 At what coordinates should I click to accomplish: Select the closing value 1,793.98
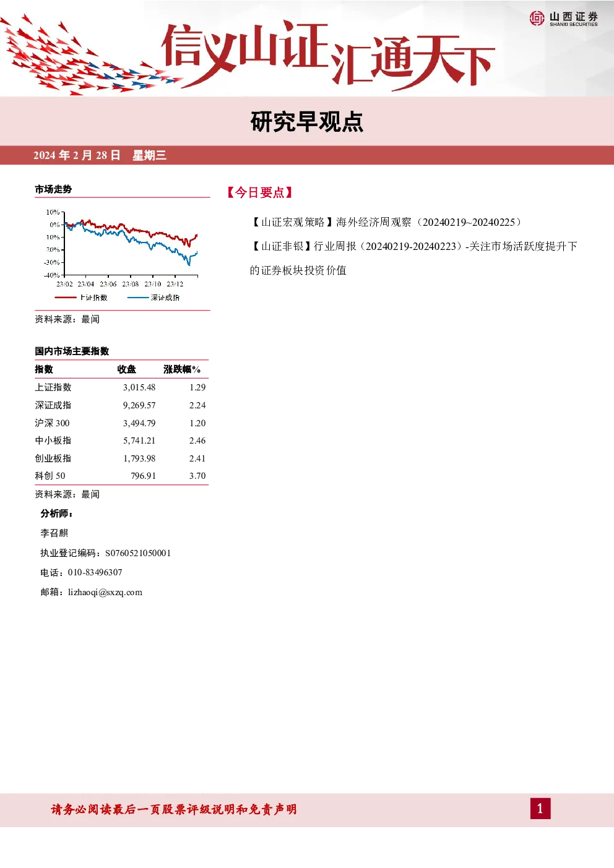click(x=139, y=458)
